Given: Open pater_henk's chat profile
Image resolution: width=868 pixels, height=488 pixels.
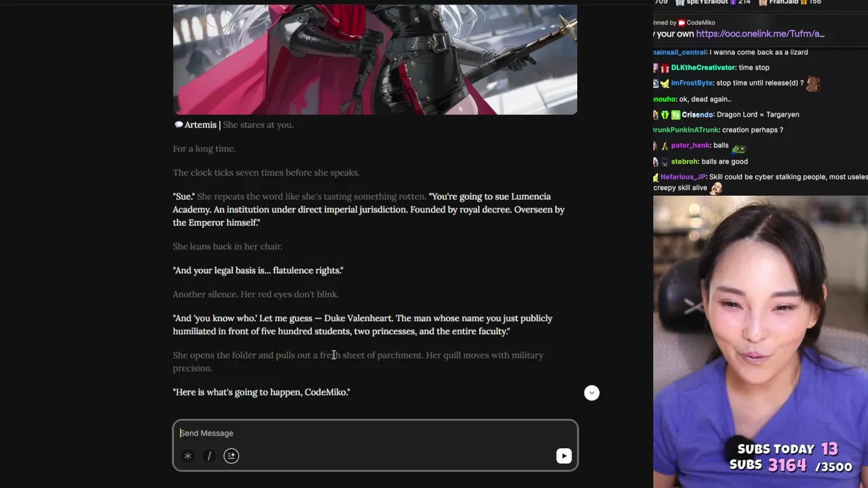Looking at the screenshot, I should (690, 146).
